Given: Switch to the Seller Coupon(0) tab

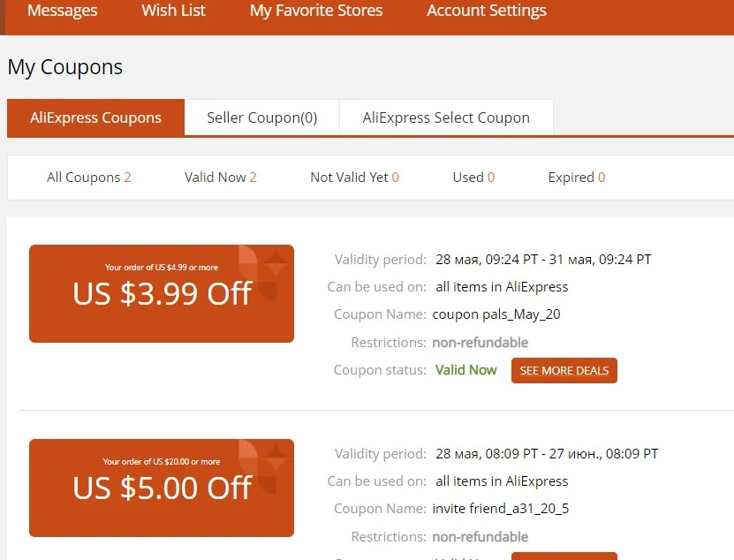Looking at the screenshot, I should [262, 117].
